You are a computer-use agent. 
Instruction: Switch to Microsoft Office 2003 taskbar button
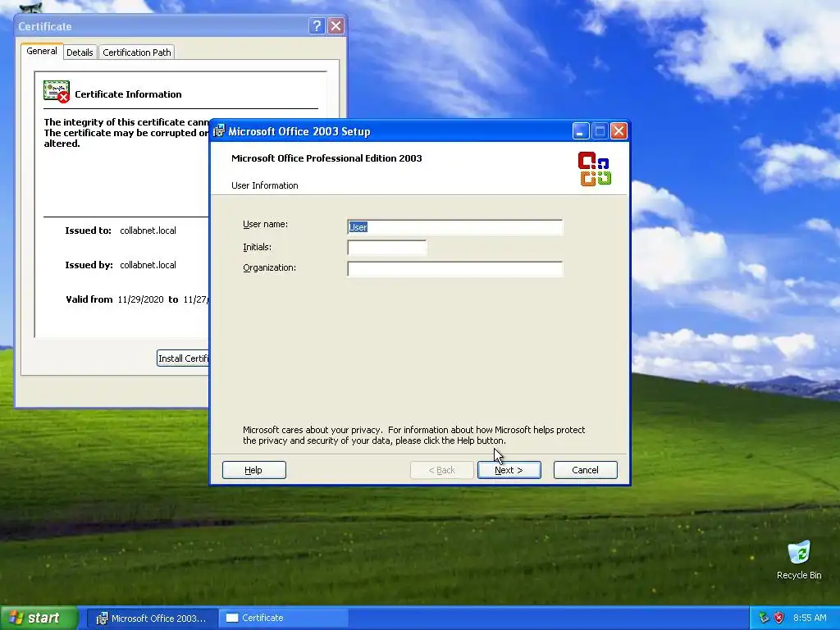(152, 619)
